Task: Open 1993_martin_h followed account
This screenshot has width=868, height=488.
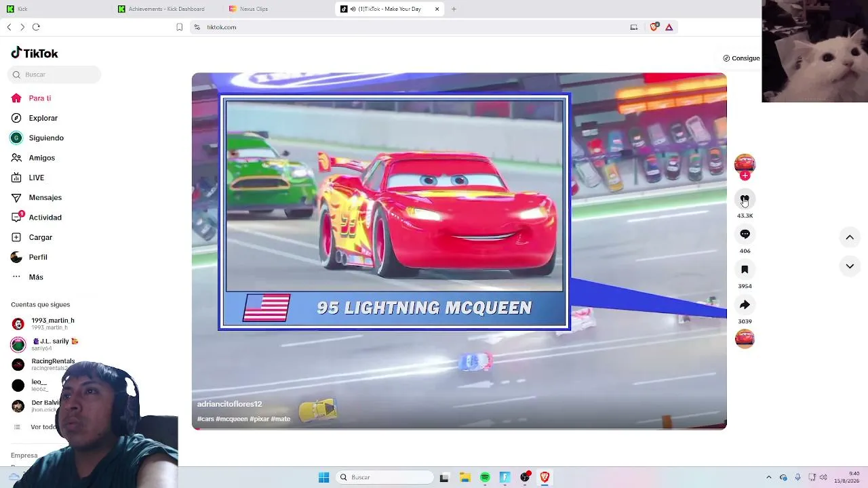Action: (x=43, y=324)
